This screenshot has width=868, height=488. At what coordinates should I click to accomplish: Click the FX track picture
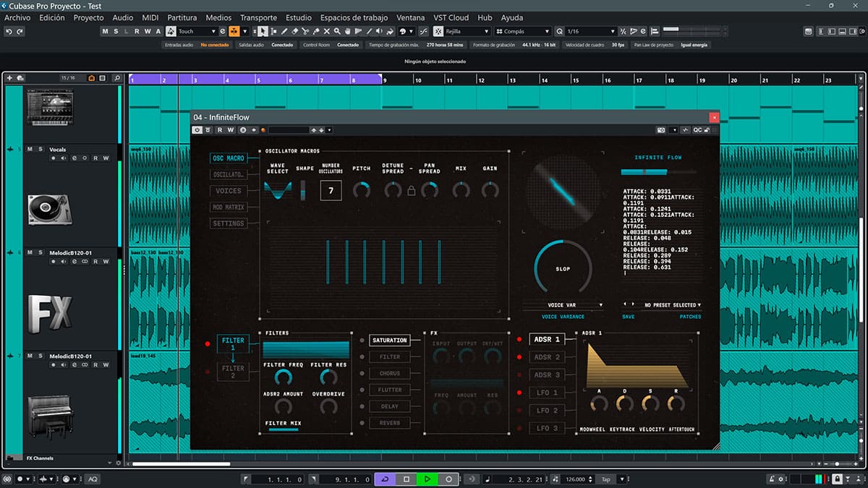tap(49, 313)
